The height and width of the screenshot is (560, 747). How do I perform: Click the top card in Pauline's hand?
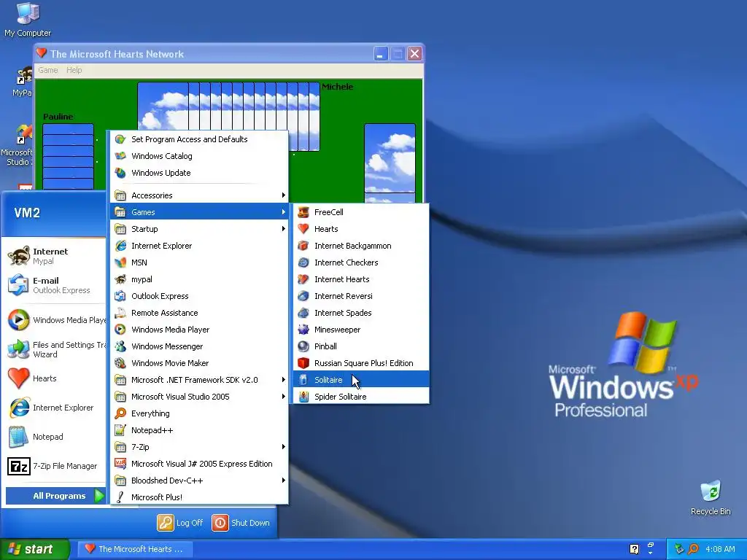tap(68, 129)
